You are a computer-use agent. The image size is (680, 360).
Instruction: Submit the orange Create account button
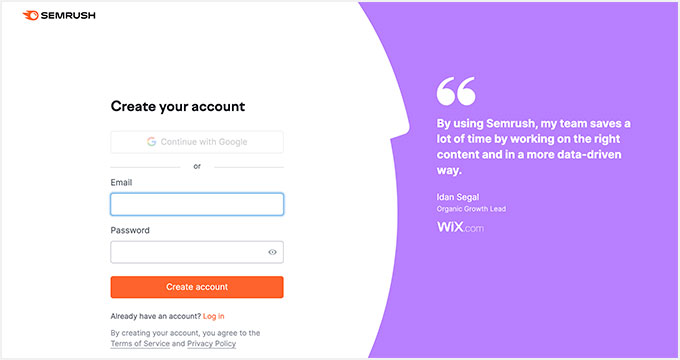click(x=197, y=287)
